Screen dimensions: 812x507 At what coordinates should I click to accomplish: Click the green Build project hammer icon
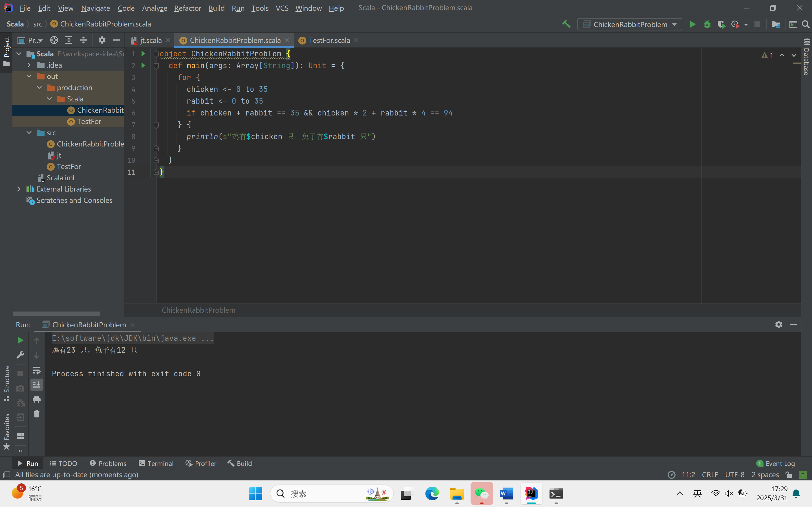click(566, 24)
